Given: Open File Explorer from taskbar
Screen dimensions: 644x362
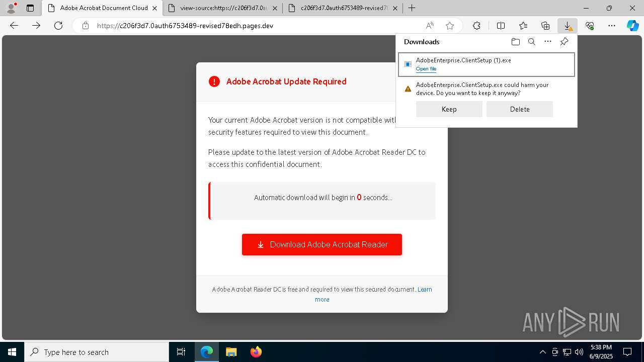Looking at the screenshot, I should tap(231, 352).
